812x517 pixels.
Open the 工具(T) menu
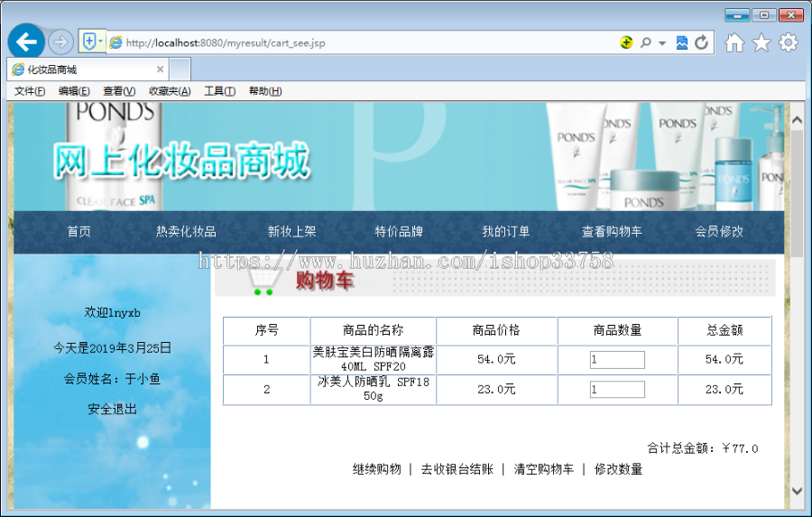click(x=219, y=91)
